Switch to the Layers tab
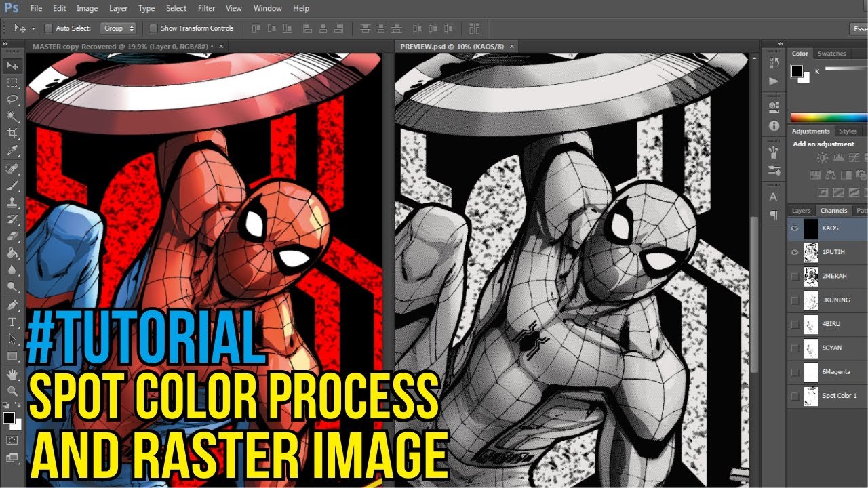The width and height of the screenshot is (868, 488). (801, 211)
